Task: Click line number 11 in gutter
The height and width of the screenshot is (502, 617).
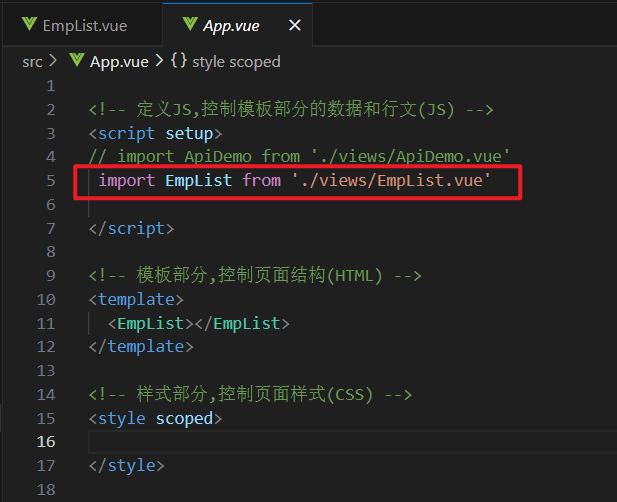Action: pos(46,323)
